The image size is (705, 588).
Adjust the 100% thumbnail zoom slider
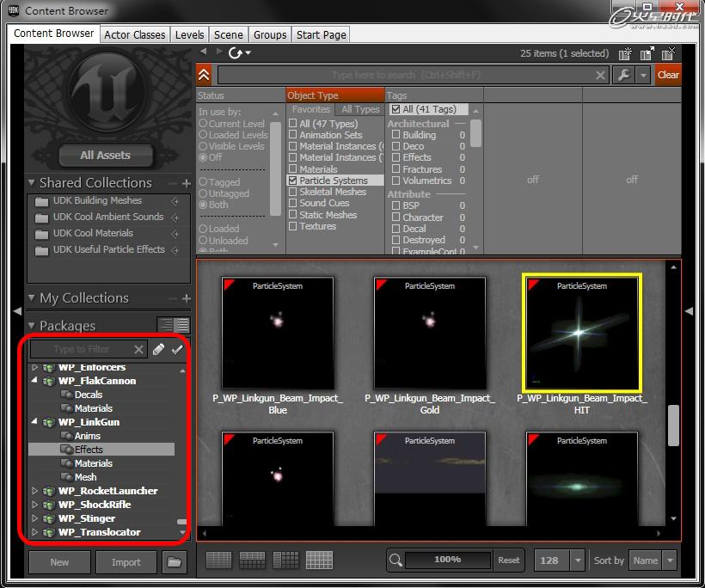coord(448,560)
